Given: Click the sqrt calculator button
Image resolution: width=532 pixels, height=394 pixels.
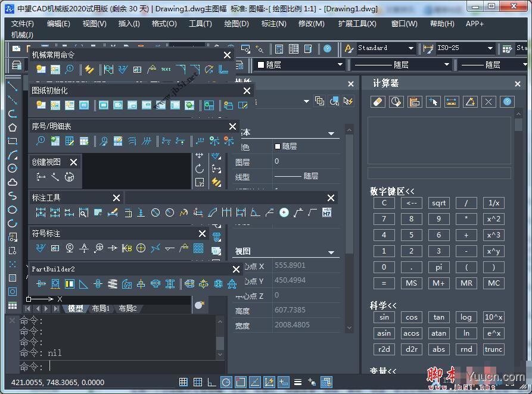Looking at the screenshot, I should click(438, 203).
